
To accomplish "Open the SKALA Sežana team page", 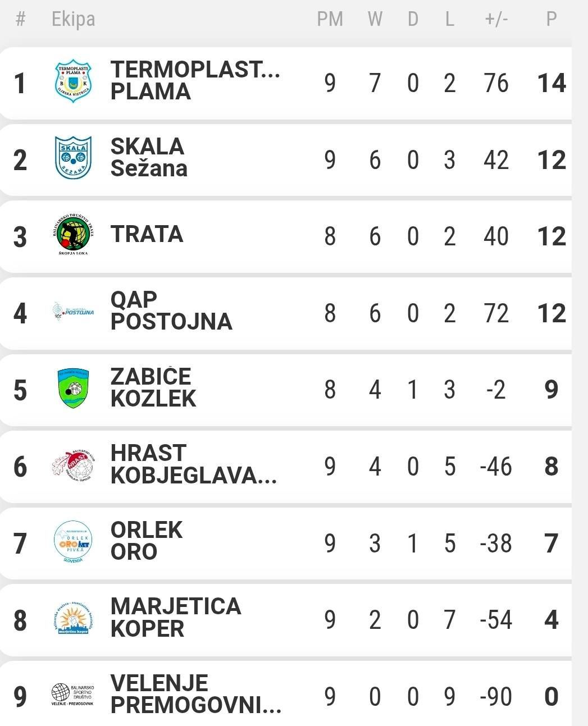I will click(148, 158).
